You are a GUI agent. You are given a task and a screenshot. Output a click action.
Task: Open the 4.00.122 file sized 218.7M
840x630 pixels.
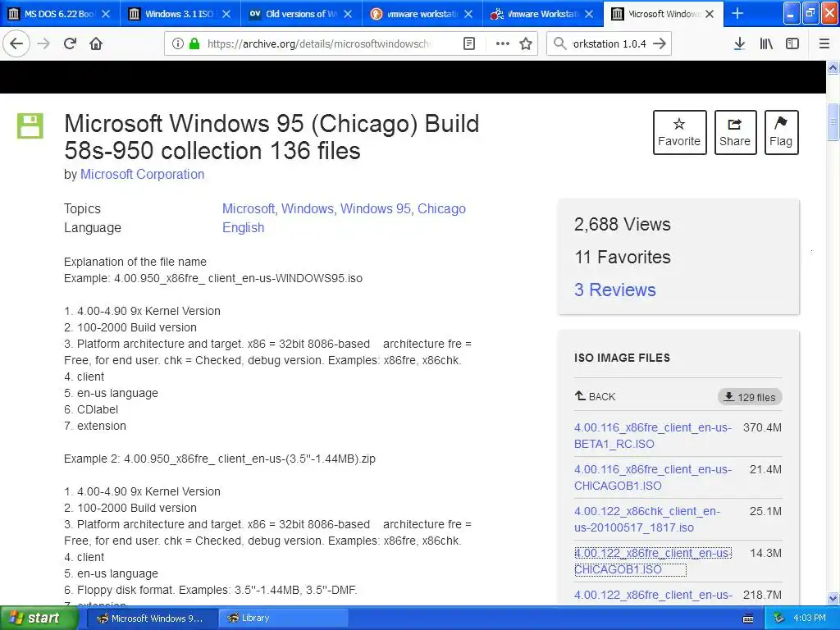pos(652,595)
